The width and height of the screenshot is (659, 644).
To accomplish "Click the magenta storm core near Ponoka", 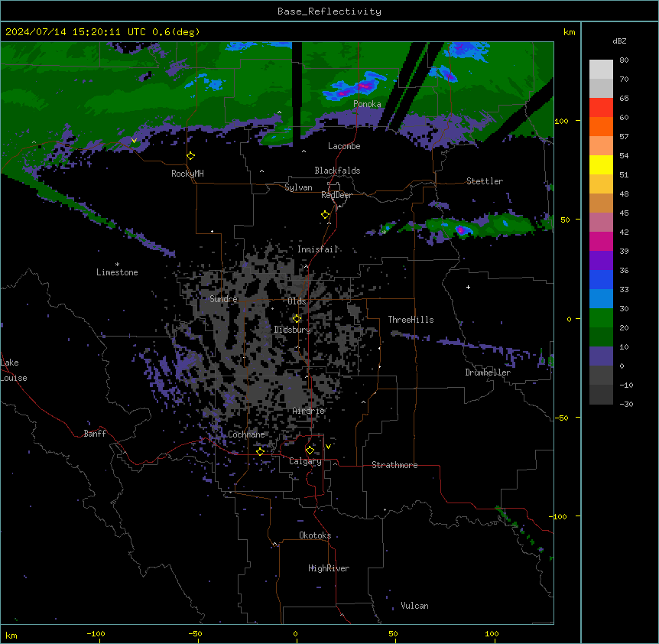I will (x=364, y=86).
